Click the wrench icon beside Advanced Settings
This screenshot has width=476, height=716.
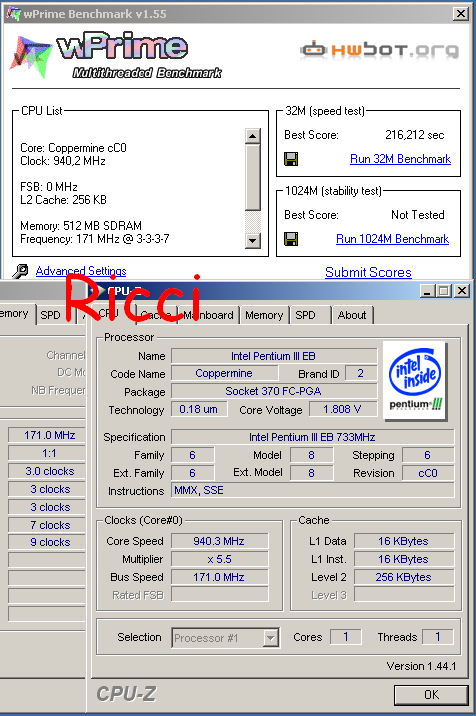(20, 271)
